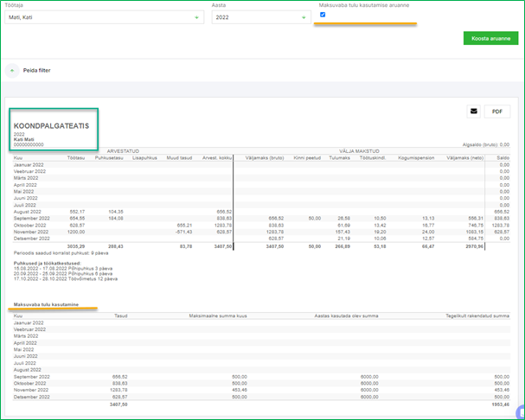Open chat widget bubble icon

[521, 412]
